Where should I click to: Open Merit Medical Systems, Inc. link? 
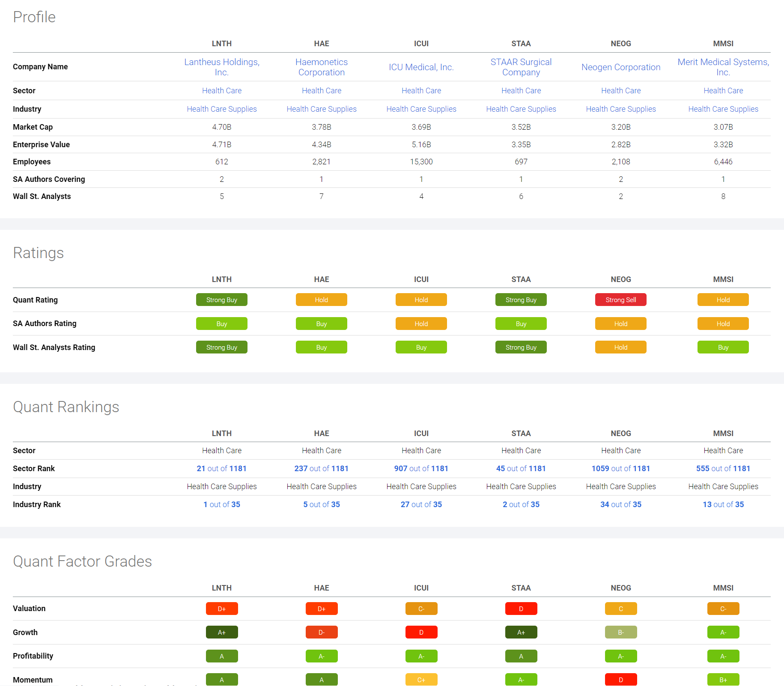click(x=723, y=67)
